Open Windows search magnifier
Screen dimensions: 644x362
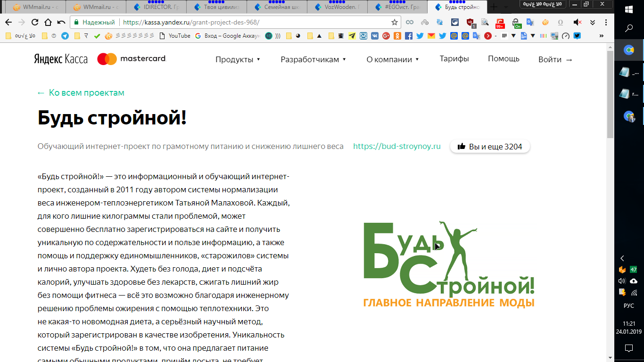(x=628, y=28)
